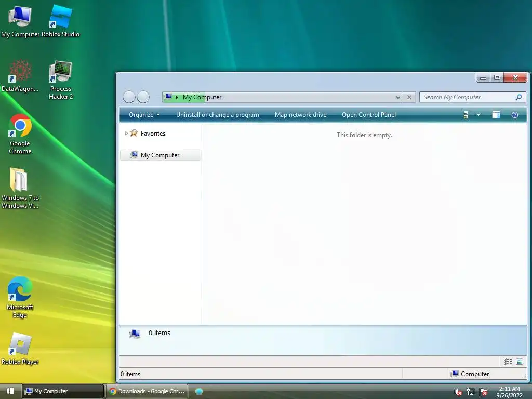
Task: Click the computer icon in address bar
Action: pos(168,97)
